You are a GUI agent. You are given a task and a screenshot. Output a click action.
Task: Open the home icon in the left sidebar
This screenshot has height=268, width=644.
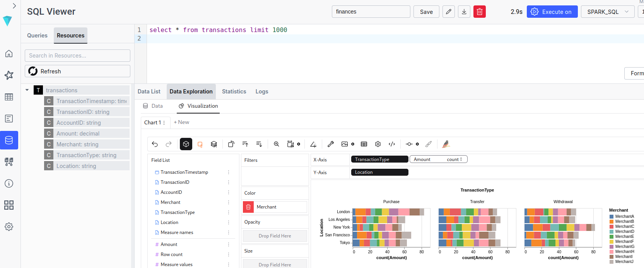click(9, 54)
